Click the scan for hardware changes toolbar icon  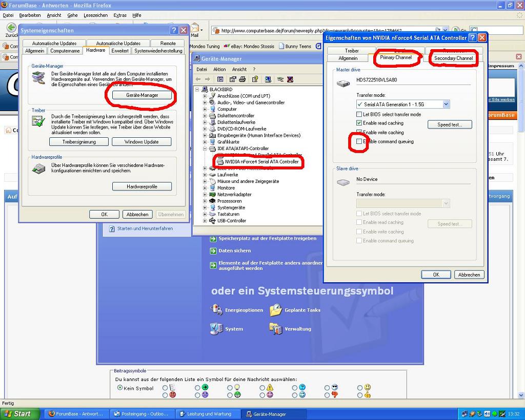coord(268,79)
